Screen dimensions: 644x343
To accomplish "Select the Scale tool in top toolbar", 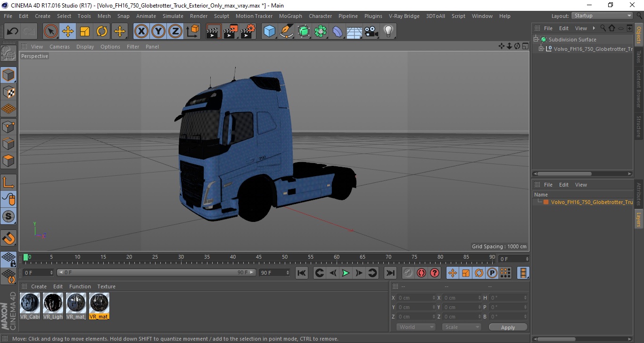I will tap(85, 32).
